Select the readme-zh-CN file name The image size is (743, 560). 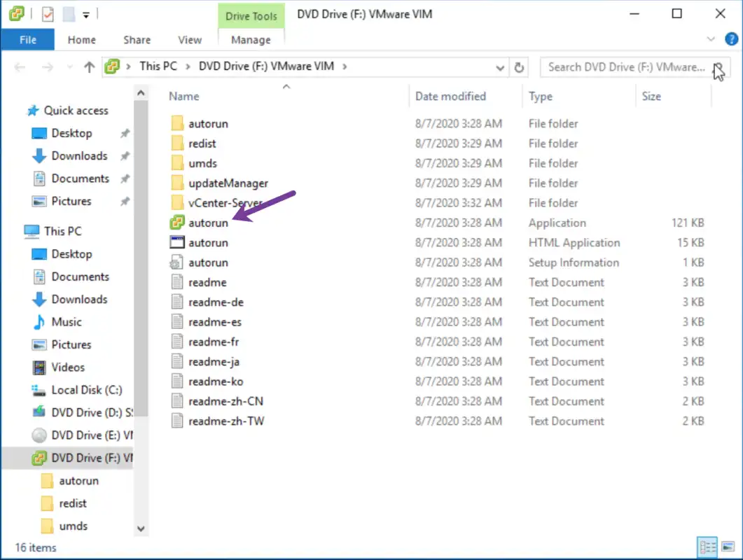225,401
